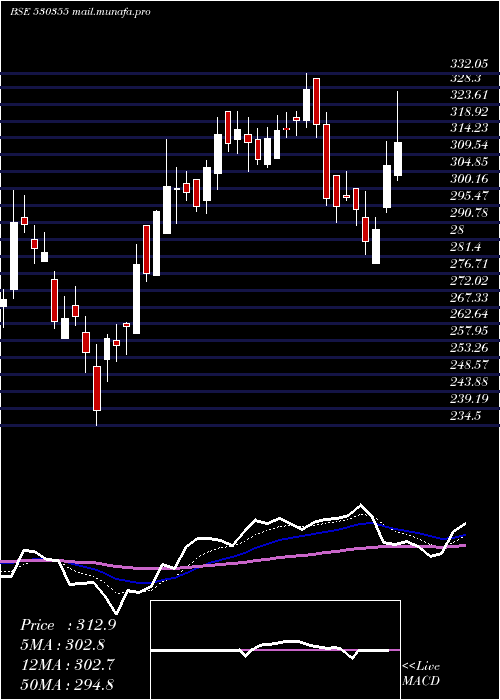Click the 267.33 axis label

pyautogui.click(x=469, y=297)
